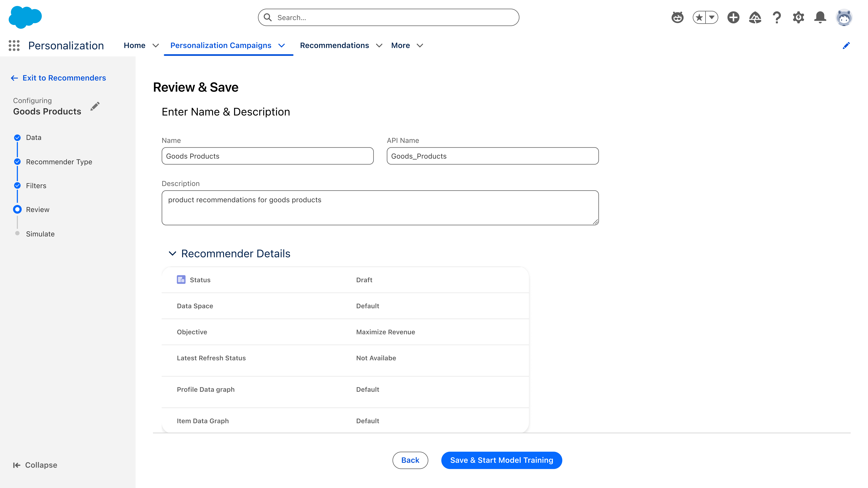
Task: Select the Review step label
Action: (38, 209)
